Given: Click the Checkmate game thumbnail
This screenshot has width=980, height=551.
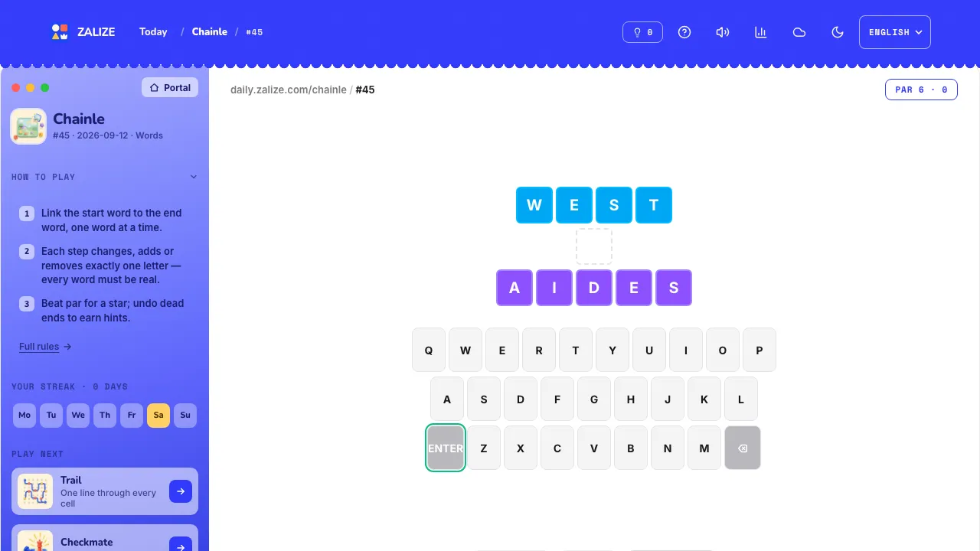Looking at the screenshot, I should point(35,541).
